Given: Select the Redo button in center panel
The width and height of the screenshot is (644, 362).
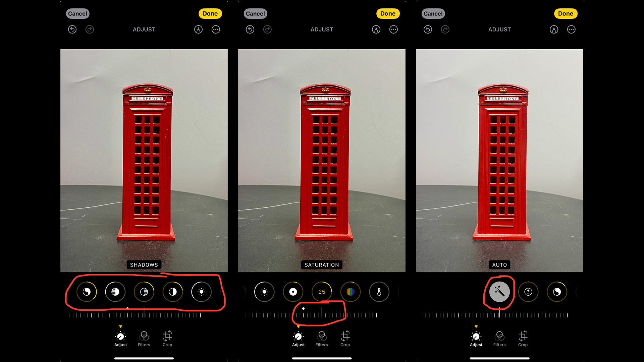Looking at the screenshot, I should (x=268, y=29).
